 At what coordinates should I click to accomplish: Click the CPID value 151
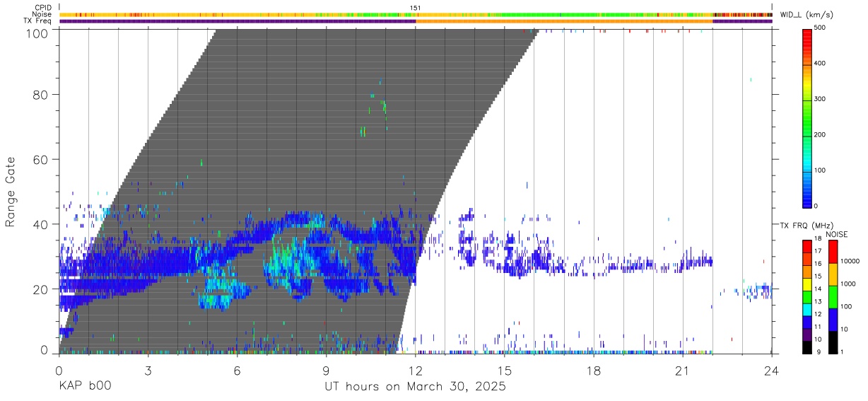click(x=416, y=8)
